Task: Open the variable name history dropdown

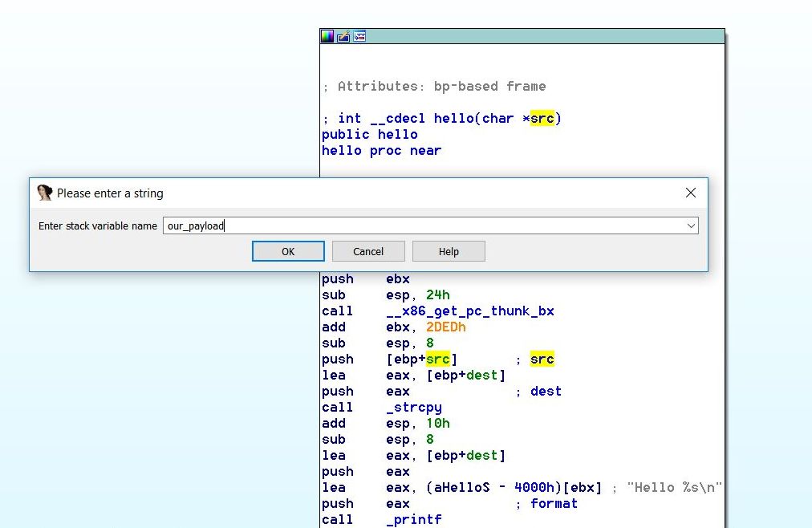Action: pos(691,225)
